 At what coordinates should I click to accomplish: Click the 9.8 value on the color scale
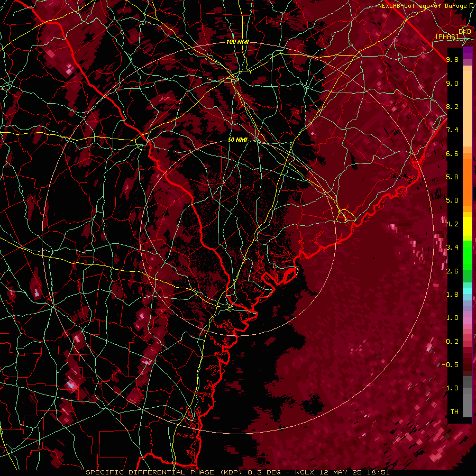pos(452,60)
